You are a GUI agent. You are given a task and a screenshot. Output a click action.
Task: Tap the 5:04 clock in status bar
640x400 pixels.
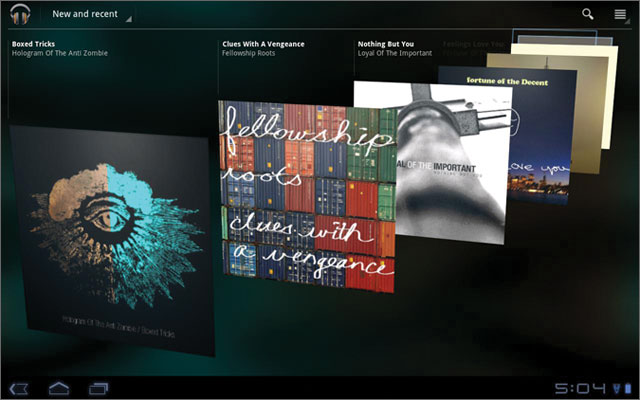(x=579, y=388)
